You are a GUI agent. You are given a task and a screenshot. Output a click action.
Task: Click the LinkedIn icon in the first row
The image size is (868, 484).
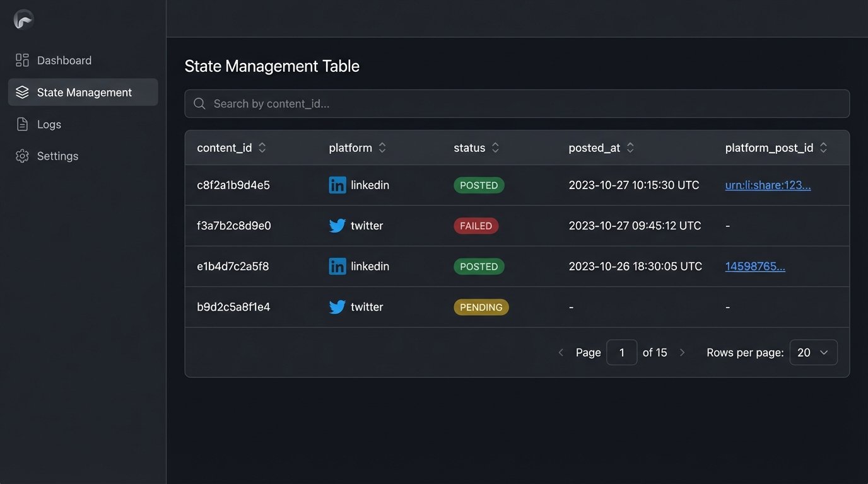[x=337, y=185]
